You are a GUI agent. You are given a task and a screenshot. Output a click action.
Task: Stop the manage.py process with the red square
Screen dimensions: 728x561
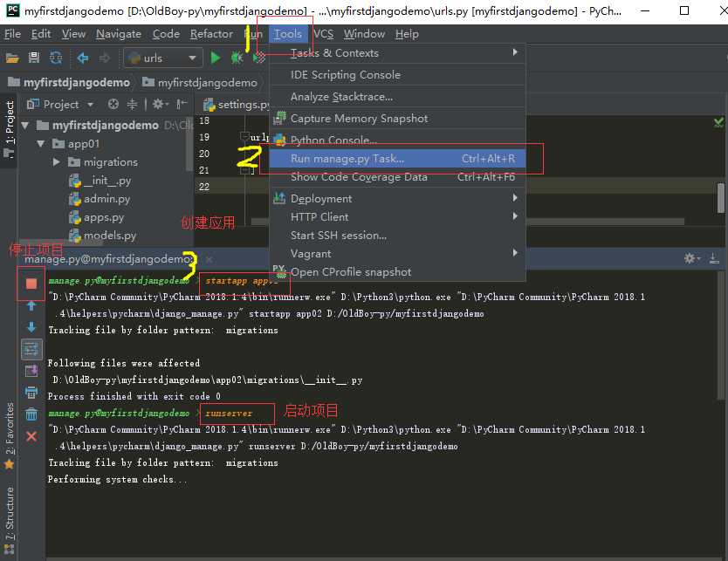coord(31,284)
